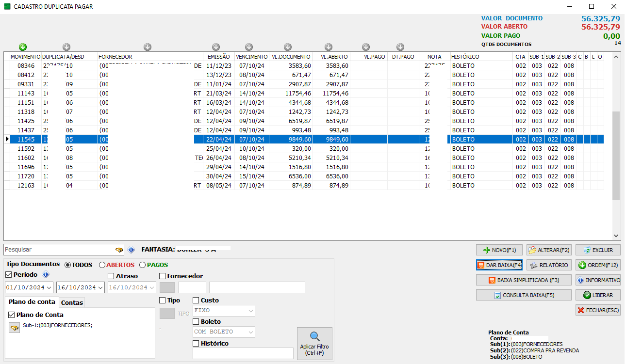The width and height of the screenshot is (626, 364).
Task: Click the sort arrow above VENCIMENTO column
Action: (249, 47)
